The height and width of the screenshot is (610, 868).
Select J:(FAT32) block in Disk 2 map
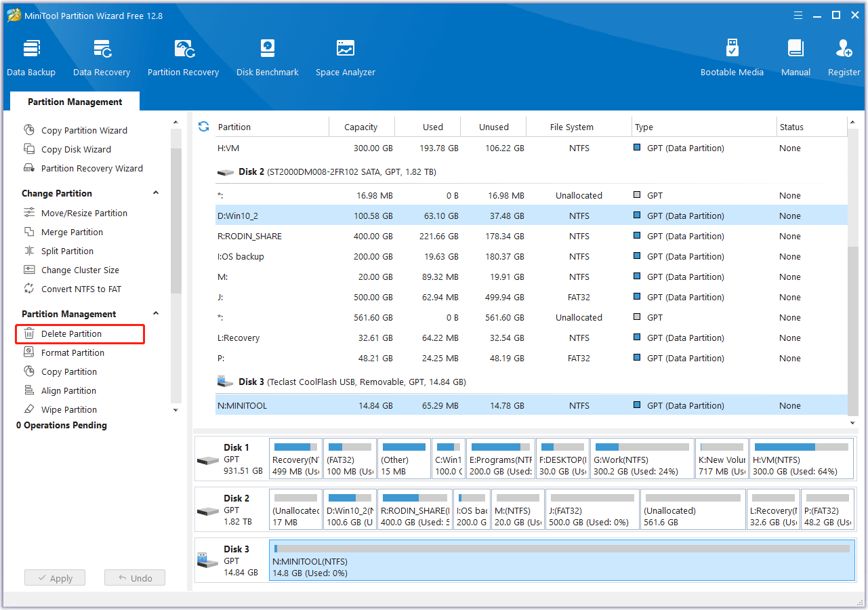[592, 510]
